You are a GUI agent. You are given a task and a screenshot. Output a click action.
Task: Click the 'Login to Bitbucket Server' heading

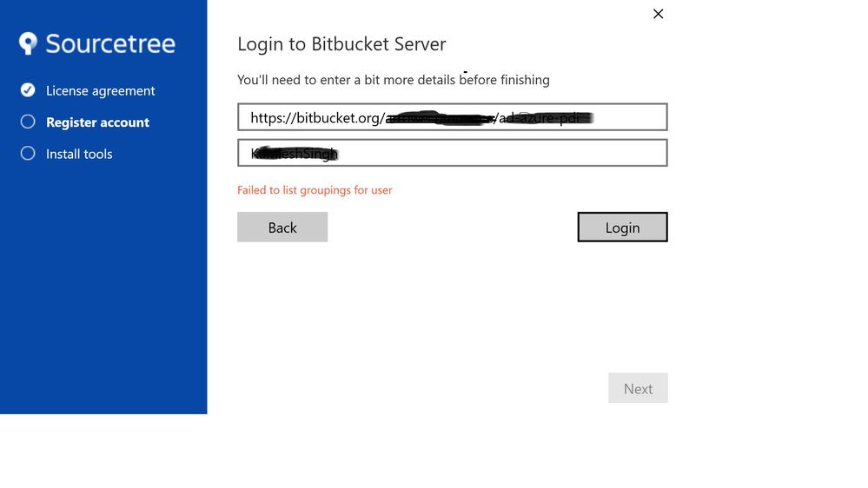click(x=341, y=43)
